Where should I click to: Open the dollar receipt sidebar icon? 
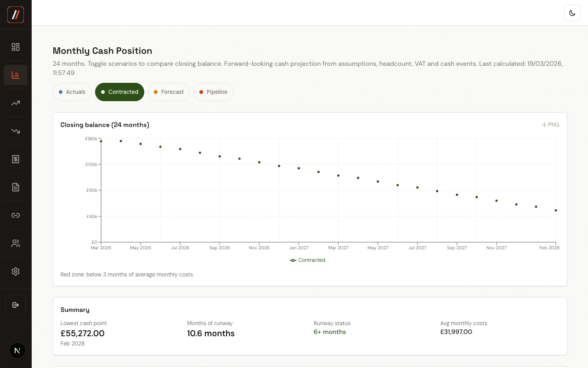click(x=16, y=159)
